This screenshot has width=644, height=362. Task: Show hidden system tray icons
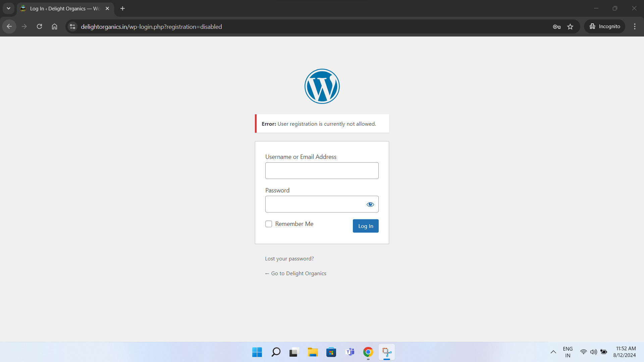tap(553, 352)
